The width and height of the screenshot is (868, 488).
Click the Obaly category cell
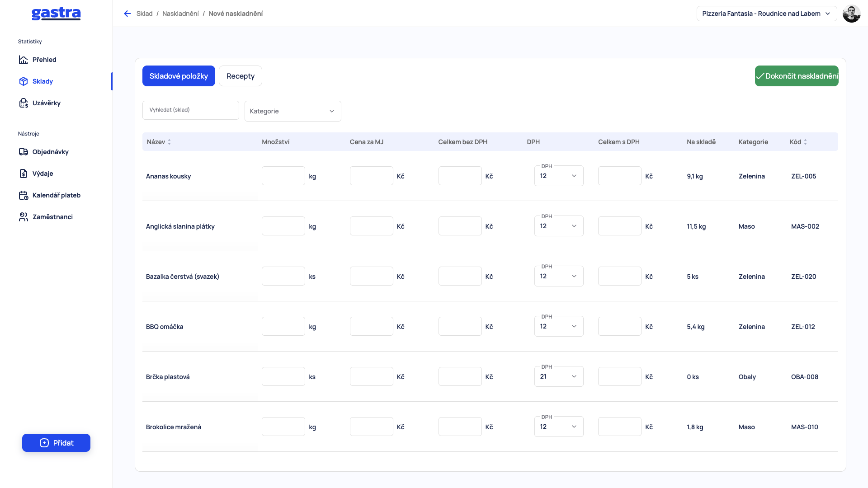747,377
